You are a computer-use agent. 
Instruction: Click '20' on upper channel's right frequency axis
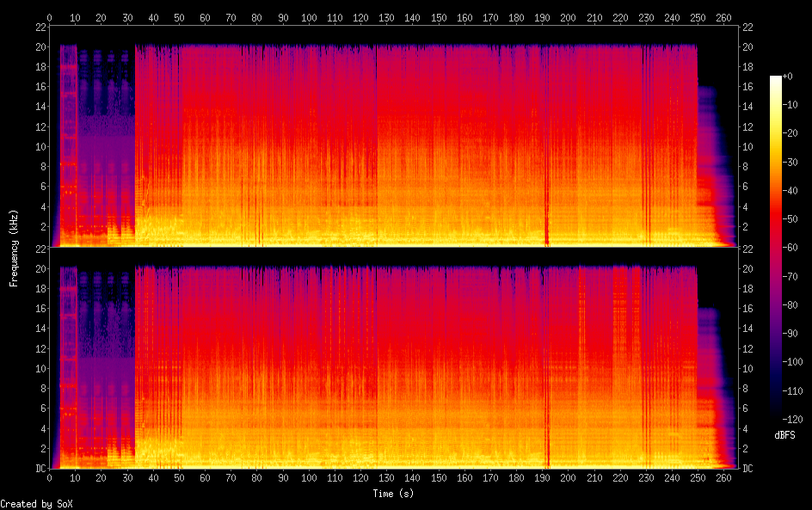pyautogui.click(x=747, y=46)
